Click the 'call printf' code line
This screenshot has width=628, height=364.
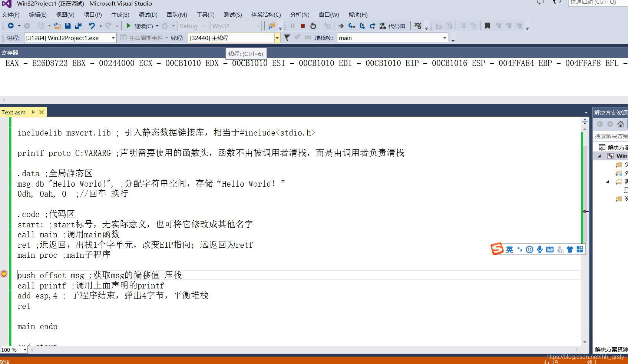(x=90, y=285)
